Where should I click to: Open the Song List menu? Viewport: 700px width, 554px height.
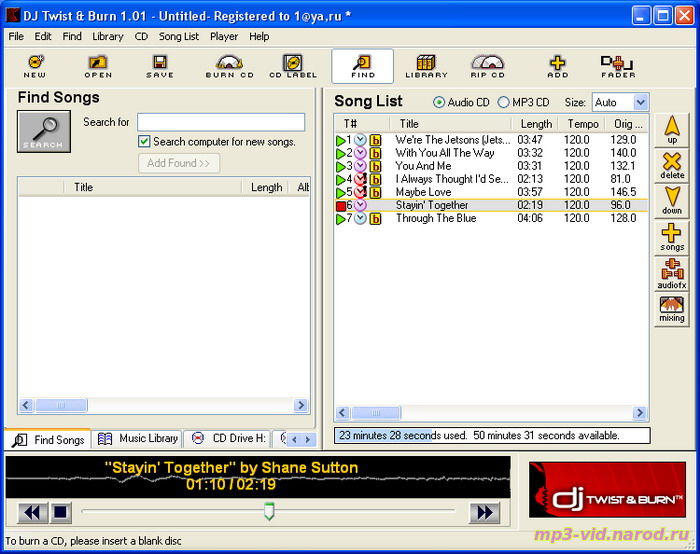(x=179, y=37)
